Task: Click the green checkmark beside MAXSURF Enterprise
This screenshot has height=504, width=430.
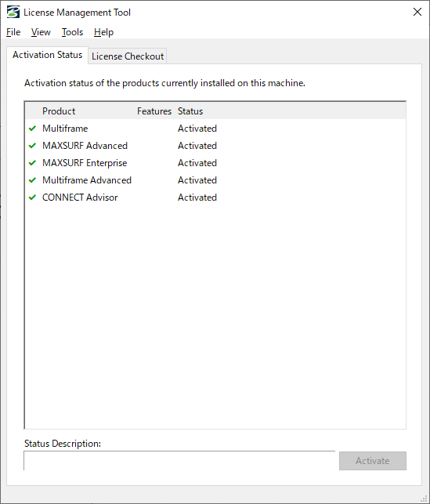Action: 32,162
